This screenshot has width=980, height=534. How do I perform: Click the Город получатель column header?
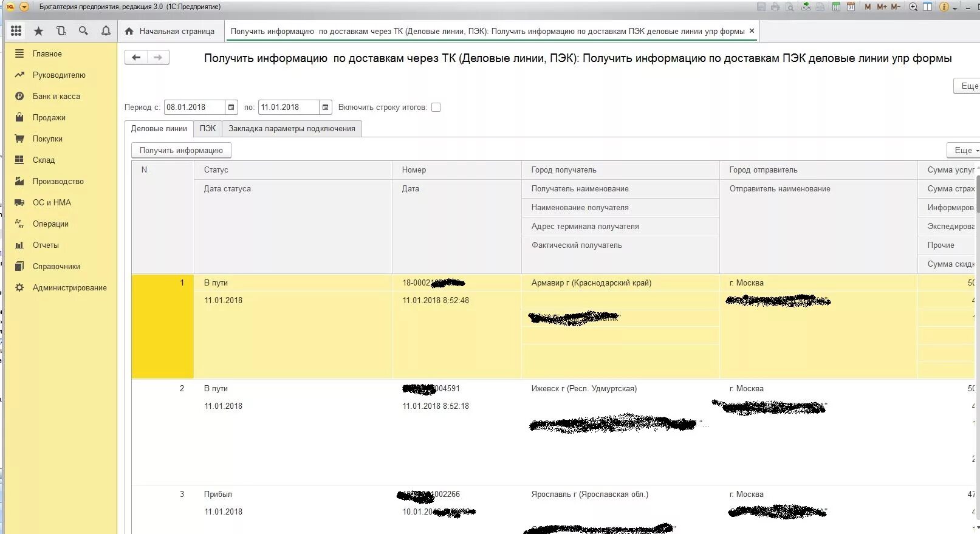pyautogui.click(x=620, y=170)
